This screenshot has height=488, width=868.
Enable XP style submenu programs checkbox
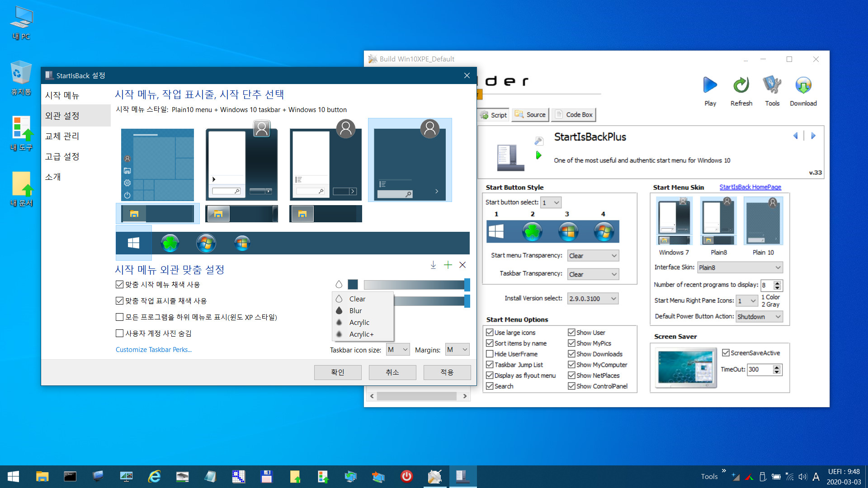click(x=119, y=317)
